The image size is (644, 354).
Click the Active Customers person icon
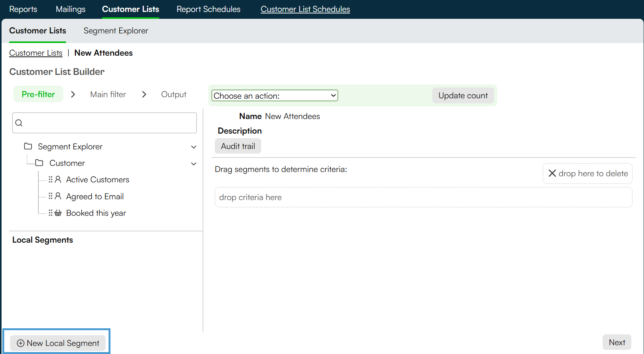[58, 179]
